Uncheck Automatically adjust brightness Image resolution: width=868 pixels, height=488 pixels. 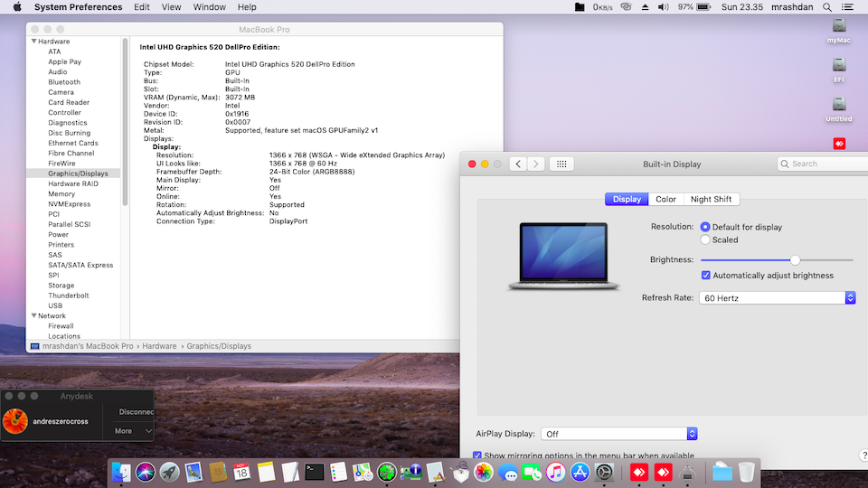pyautogui.click(x=706, y=275)
